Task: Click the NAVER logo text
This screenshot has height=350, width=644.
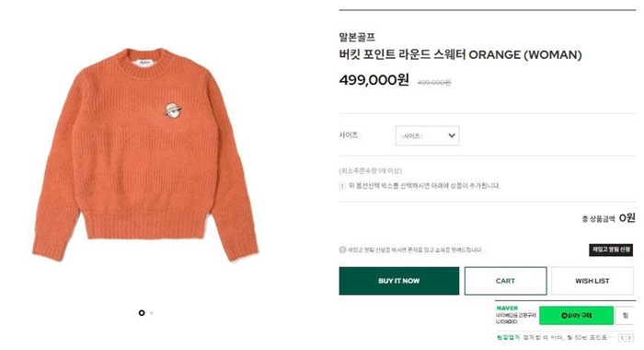Action: 507,308
